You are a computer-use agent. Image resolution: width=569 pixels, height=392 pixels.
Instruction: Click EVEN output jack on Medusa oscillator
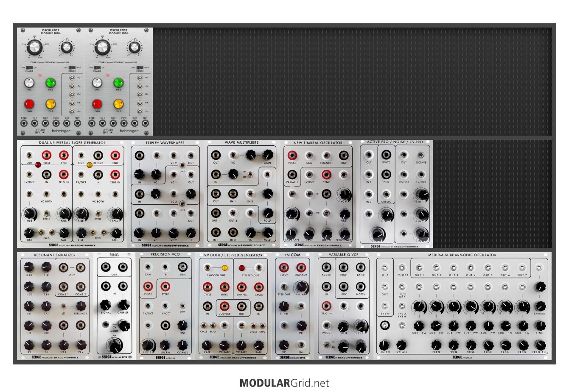385,306
